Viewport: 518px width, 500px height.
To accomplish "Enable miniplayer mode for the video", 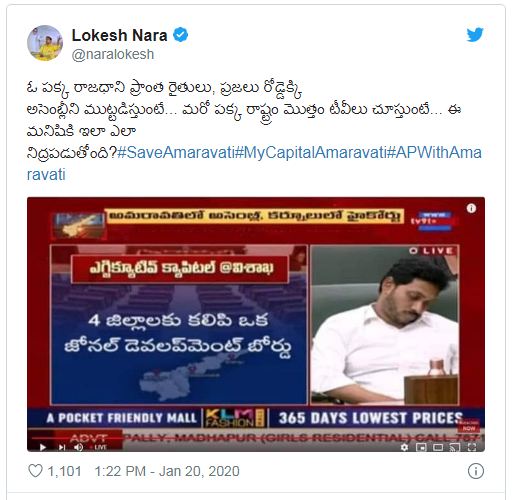I will pos(421,447).
